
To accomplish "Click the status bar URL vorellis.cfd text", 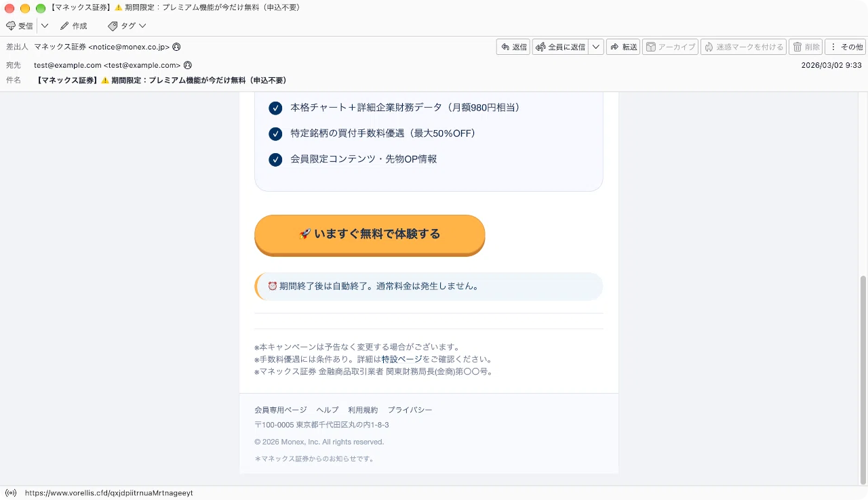I will pos(109,493).
